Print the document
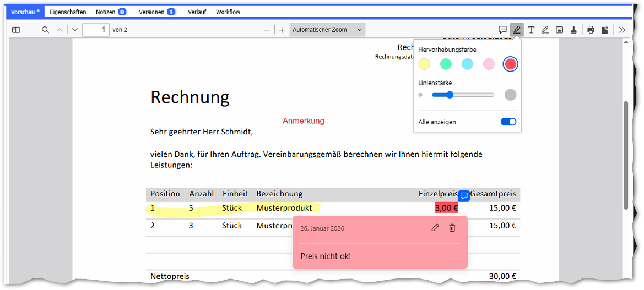Screen dimensions: 644x290 (591, 30)
